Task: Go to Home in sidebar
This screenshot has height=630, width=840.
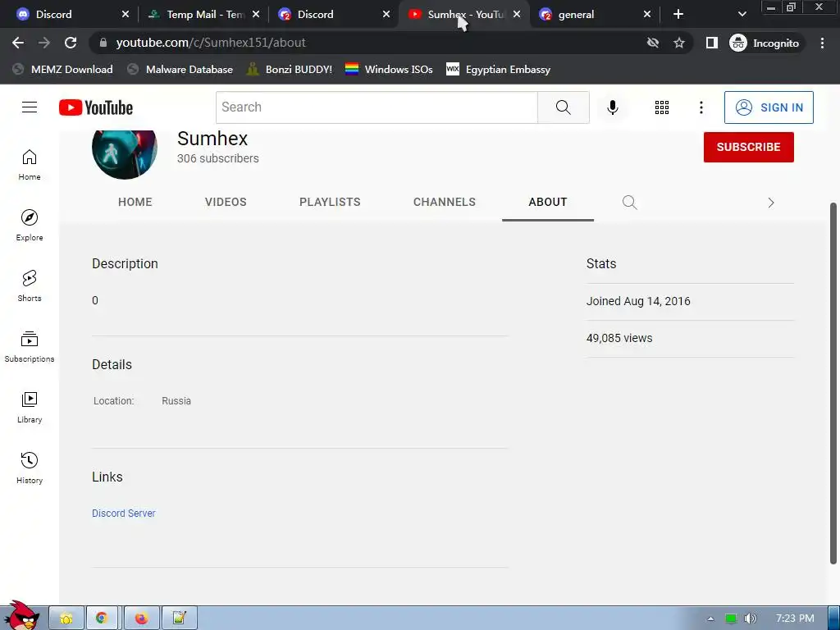Action: [30, 164]
